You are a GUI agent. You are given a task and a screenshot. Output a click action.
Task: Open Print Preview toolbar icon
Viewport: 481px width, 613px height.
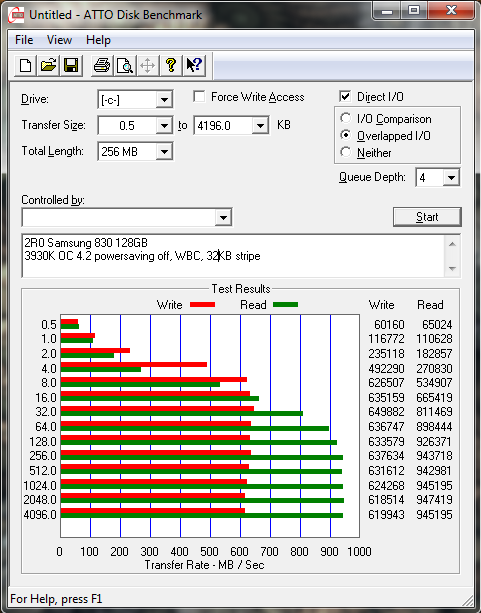coord(125,65)
